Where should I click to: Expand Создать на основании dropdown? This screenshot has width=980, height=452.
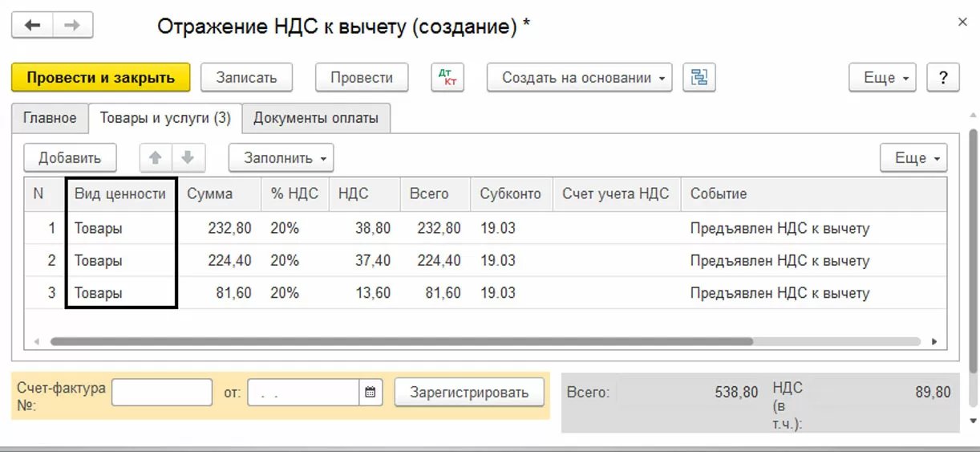coord(579,78)
